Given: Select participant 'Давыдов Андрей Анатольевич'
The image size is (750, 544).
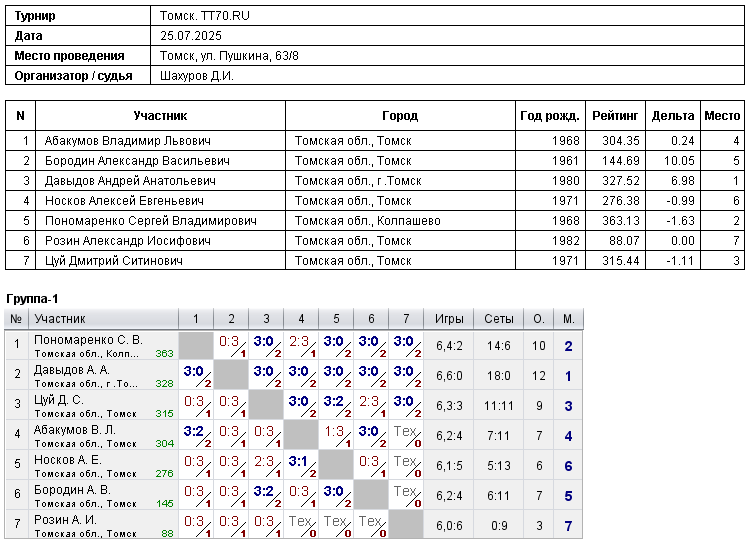Looking at the screenshot, I should pyautogui.click(x=130, y=181).
